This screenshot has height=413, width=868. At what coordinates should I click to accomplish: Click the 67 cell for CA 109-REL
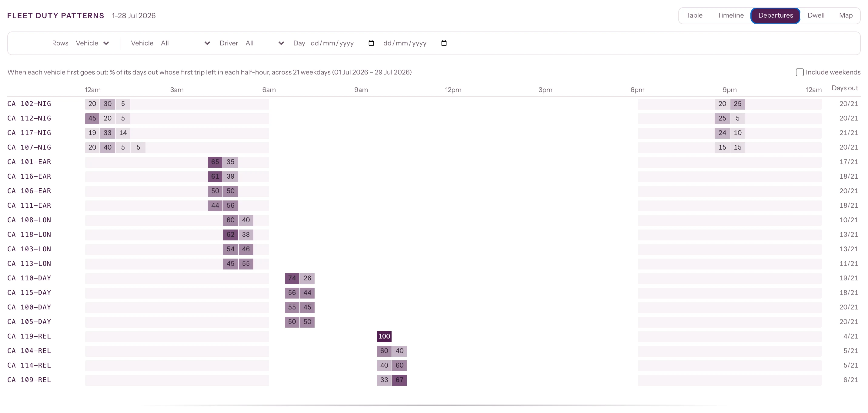click(x=399, y=380)
